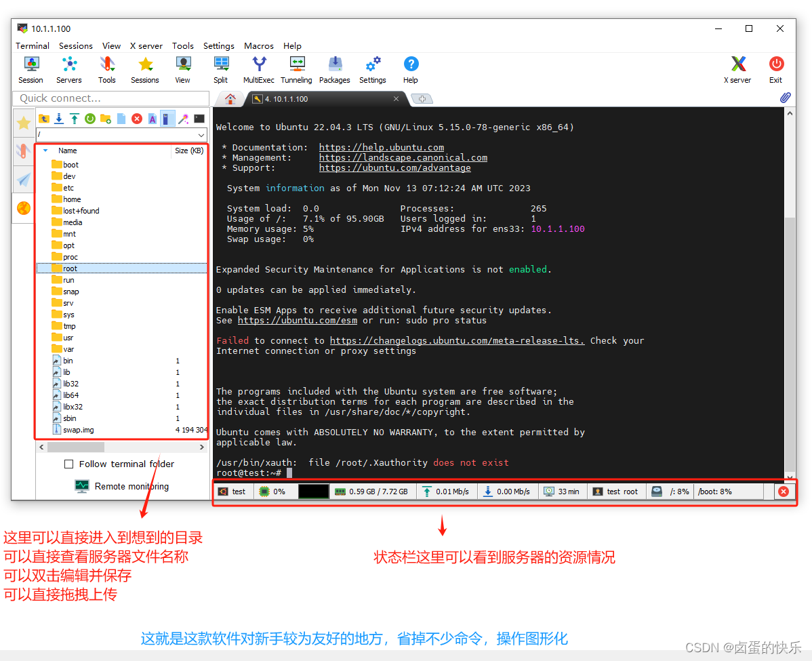Image resolution: width=812 pixels, height=661 pixels.
Task: Open the Tunneling tool
Action: [297, 70]
